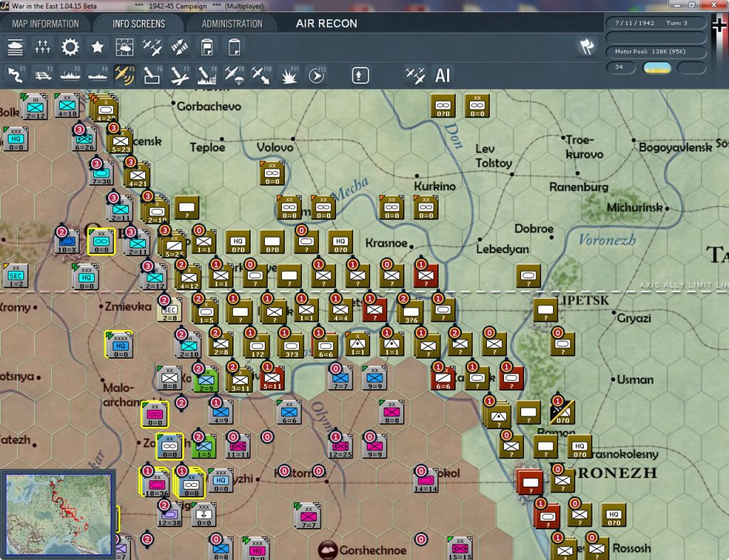The image size is (729, 560).
Task: Select the Soviet HQ 0?0 near Rossosh
Action: (614, 515)
